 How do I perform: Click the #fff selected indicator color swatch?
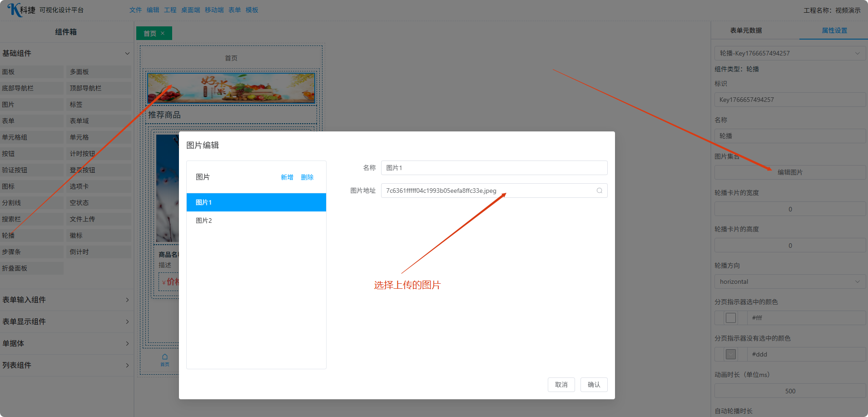pyautogui.click(x=731, y=318)
